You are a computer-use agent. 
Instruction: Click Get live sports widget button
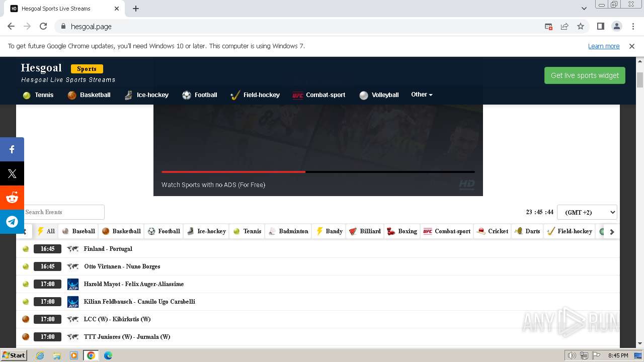585,75
